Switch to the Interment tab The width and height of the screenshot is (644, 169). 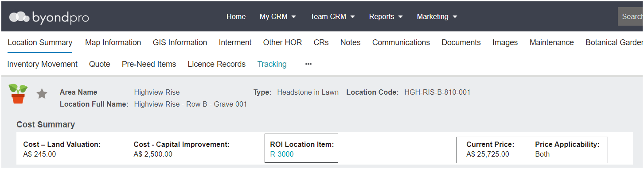pyautogui.click(x=235, y=42)
